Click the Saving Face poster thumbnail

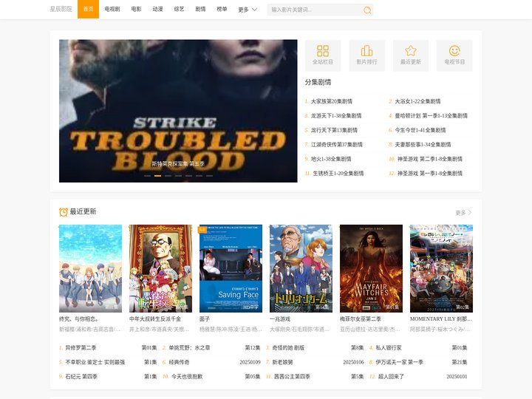[x=231, y=268]
